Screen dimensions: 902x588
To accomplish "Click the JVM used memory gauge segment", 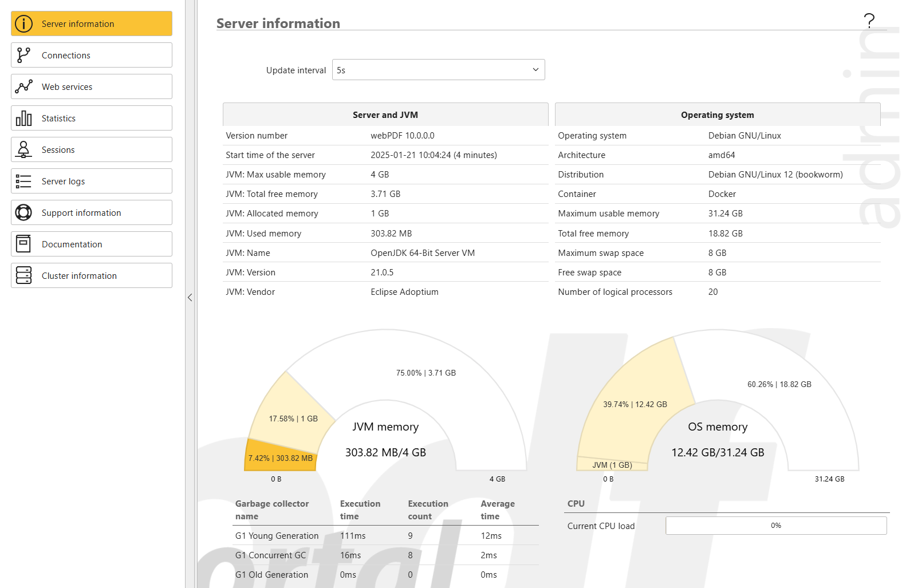I will [x=281, y=458].
